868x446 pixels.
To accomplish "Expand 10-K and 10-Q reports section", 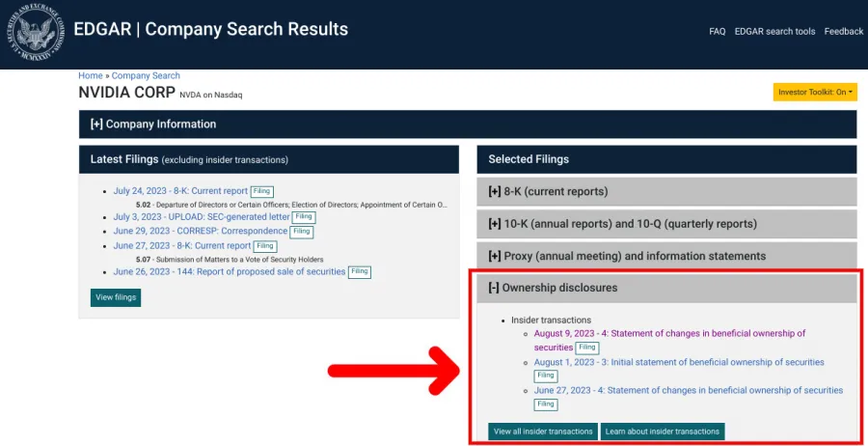I will coord(622,224).
